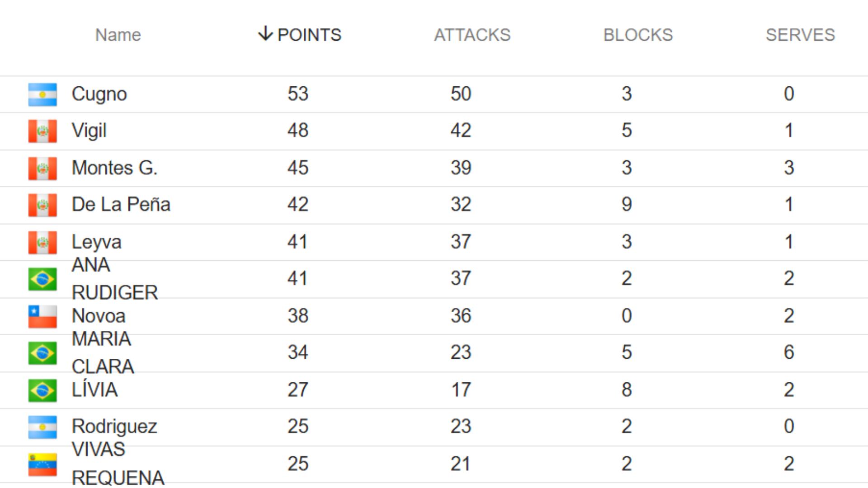Click the Name column header
The width and height of the screenshot is (868, 488).
118,35
